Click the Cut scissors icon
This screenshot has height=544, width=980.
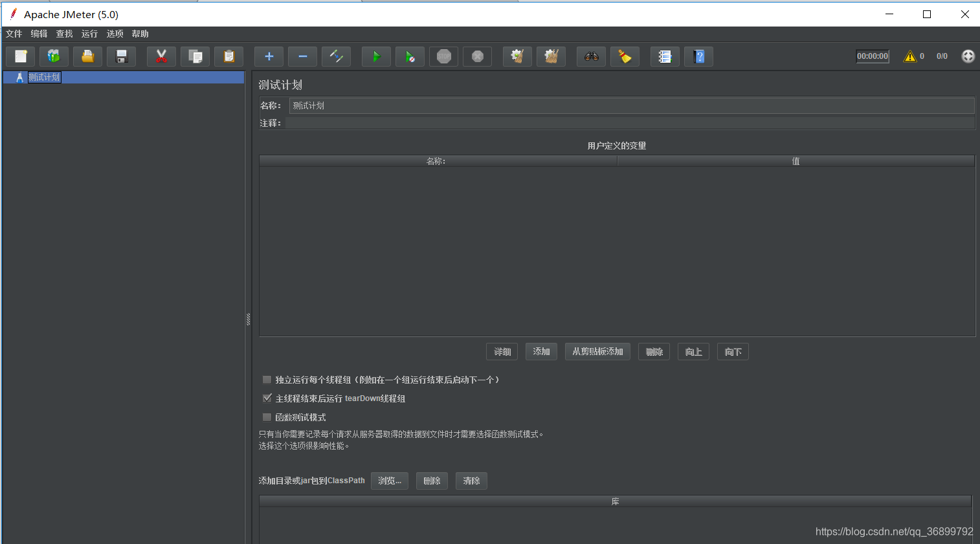(x=161, y=56)
